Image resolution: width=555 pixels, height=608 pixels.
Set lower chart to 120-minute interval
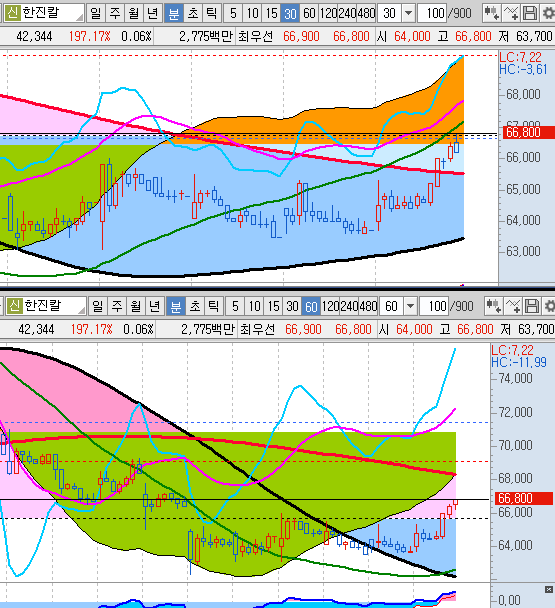click(330, 306)
